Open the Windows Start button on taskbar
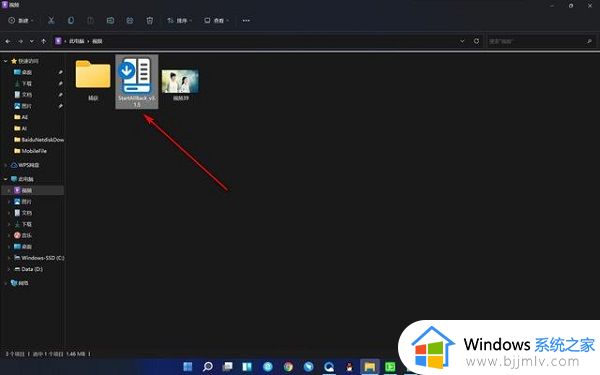Screen dimensions: 600x375 (x=188, y=367)
